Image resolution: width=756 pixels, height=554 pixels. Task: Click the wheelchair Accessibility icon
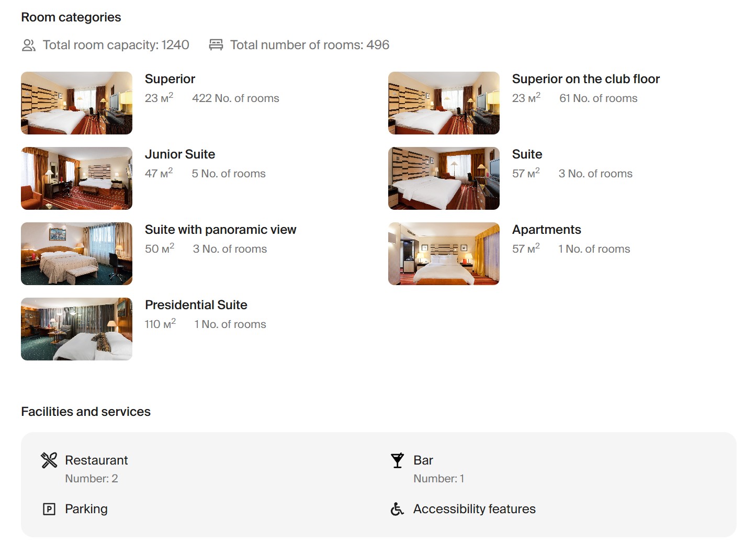point(398,509)
